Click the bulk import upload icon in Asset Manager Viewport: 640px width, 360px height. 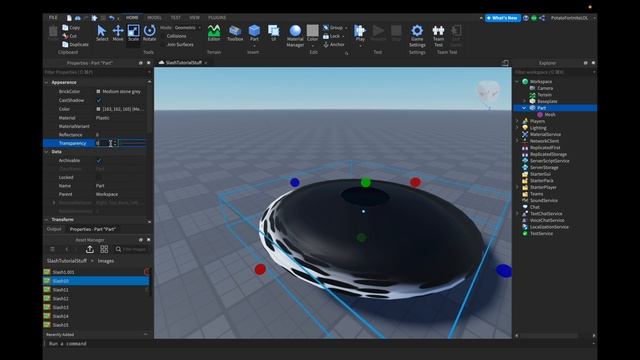[90, 249]
